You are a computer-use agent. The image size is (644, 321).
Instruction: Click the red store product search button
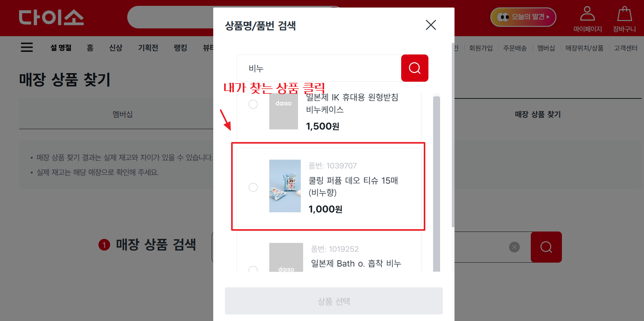tap(546, 247)
